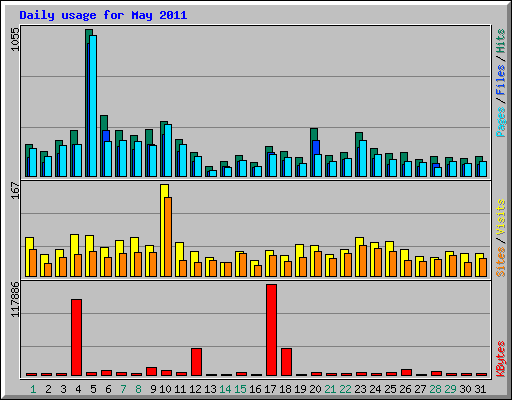Click day label 7 on the x-axis
The width and height of the screenshot is (512, 400).
(x=123, y=389)
